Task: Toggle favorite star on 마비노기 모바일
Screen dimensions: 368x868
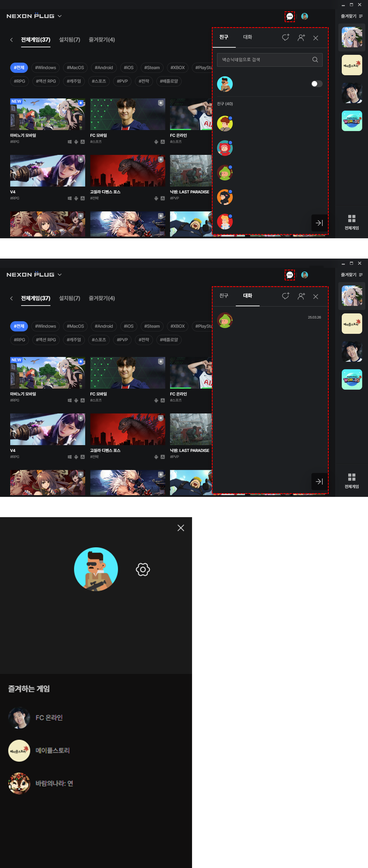Action: pos(81,103)
